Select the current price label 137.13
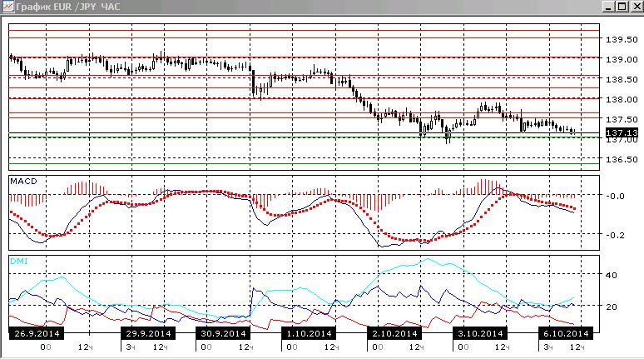Viewport: 644px width, 359px height. pyautogui.click(x=622, y=132)
